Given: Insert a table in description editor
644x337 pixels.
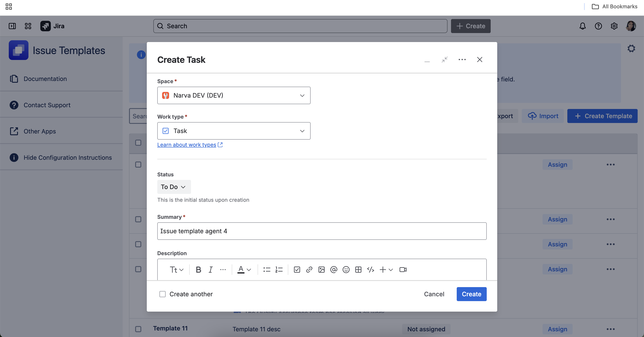Looking at the screenshot, I should coord(358,270).
